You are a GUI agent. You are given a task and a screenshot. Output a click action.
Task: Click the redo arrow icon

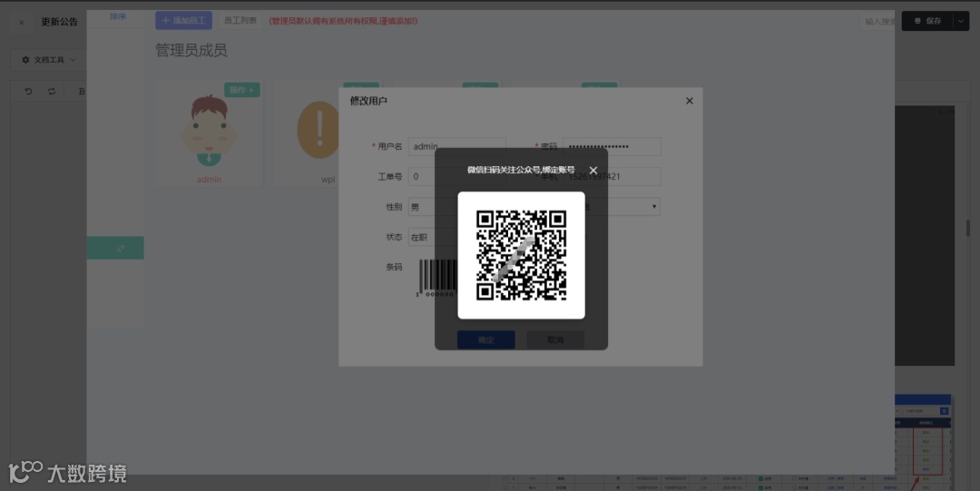coord(52,92)
